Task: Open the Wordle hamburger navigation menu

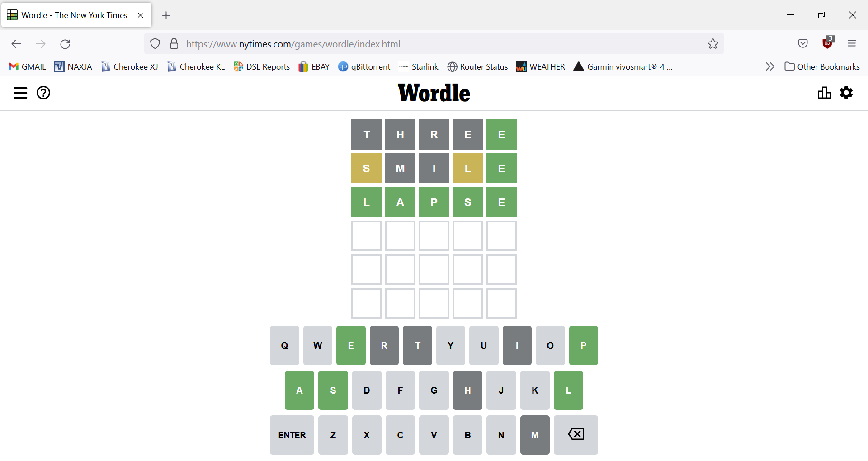Action: (x=20, y=93)
